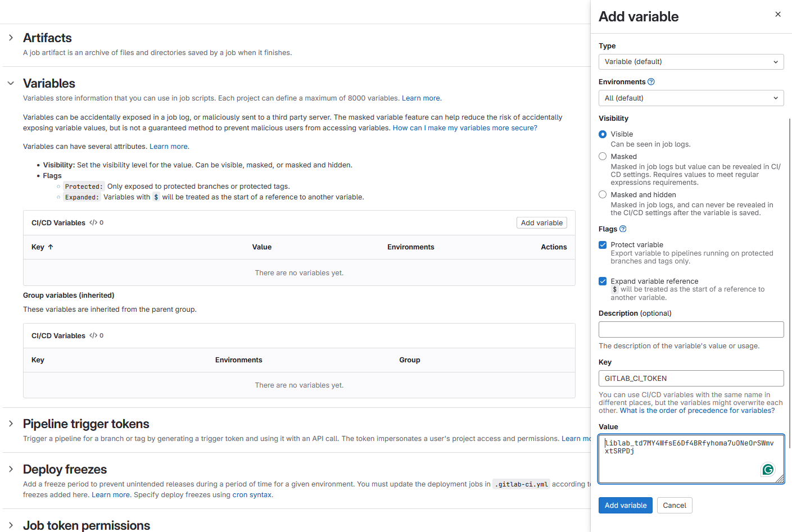Open the cron syntax link
Screen dimensions: 792x532
(251, 495)
